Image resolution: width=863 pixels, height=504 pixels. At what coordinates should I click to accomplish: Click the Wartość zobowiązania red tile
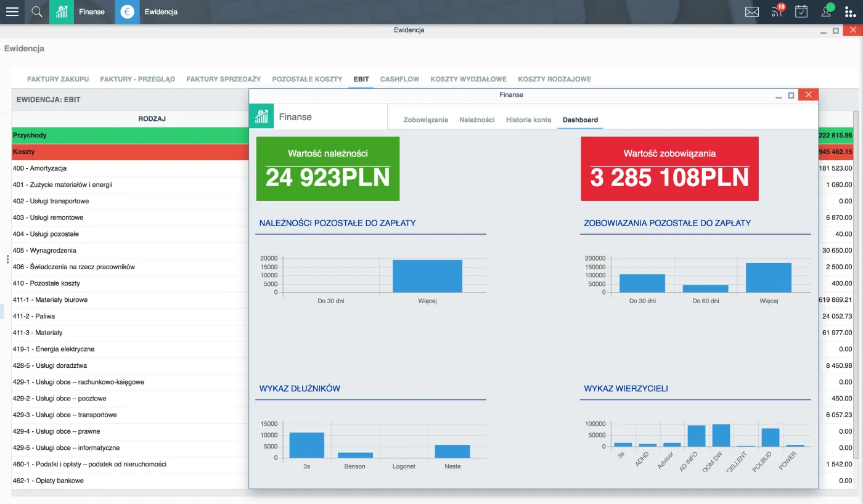tap(669, 169)
